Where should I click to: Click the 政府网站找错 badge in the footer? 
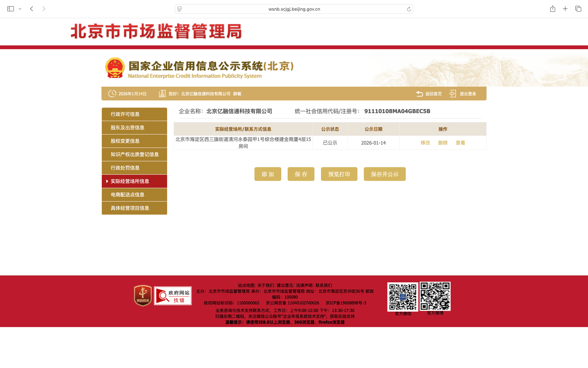point(173,296)
